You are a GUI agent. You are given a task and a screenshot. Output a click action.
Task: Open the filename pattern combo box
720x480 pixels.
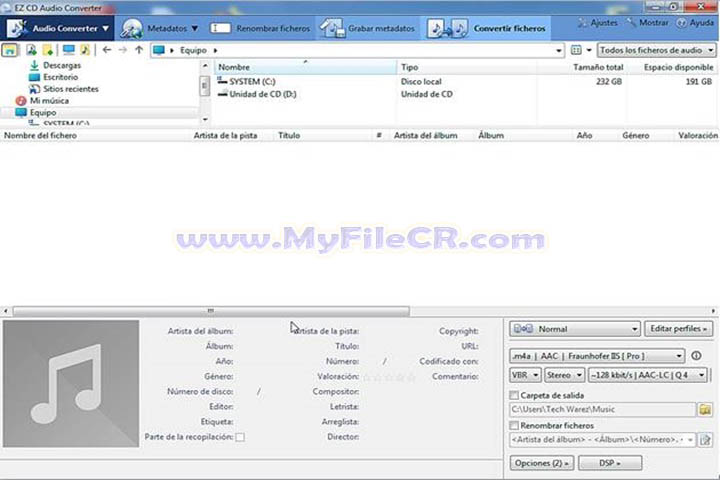602,440
